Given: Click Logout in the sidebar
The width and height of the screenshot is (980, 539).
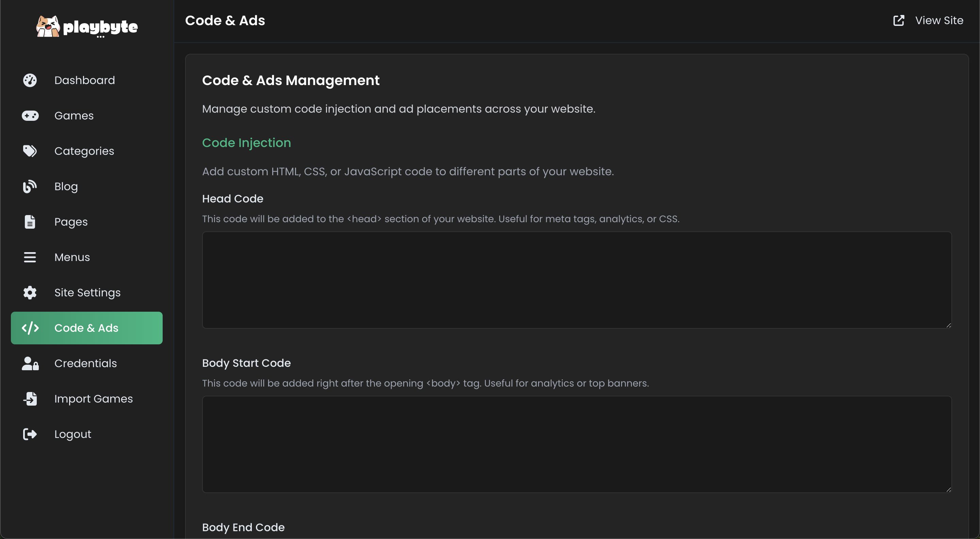Looking at the screenshot, I should [x=87, y=434].
